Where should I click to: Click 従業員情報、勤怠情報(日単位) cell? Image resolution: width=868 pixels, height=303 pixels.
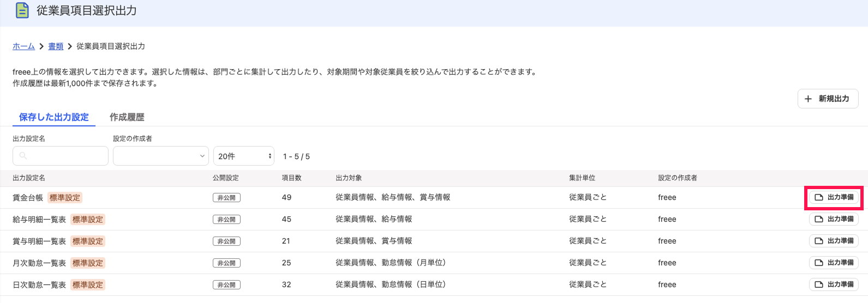[391, 284]
